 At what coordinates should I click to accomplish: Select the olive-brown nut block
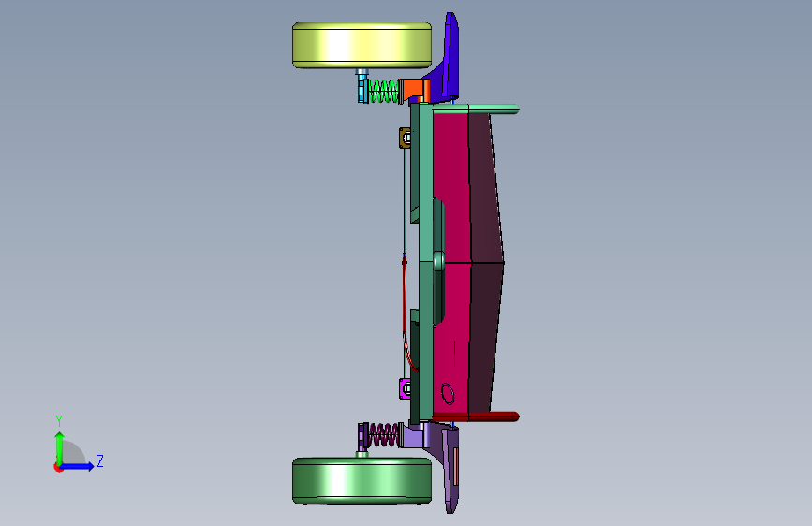coord(405,138)
